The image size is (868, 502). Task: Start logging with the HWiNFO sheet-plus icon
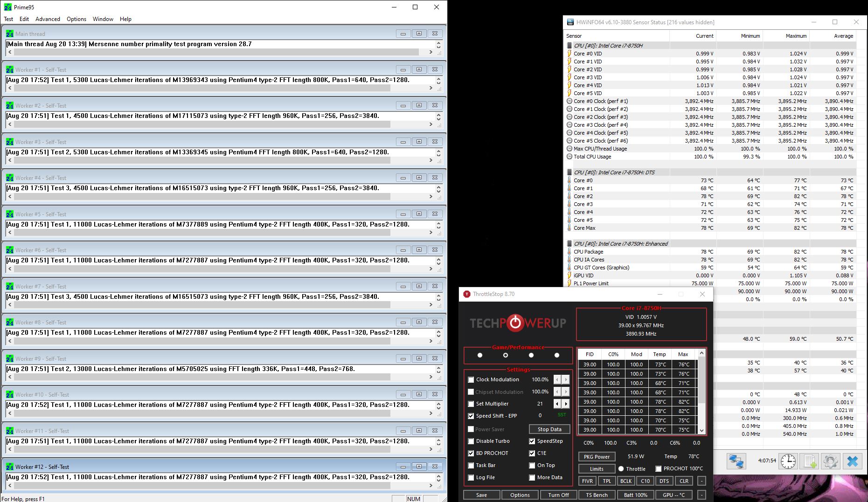point(810,461)
